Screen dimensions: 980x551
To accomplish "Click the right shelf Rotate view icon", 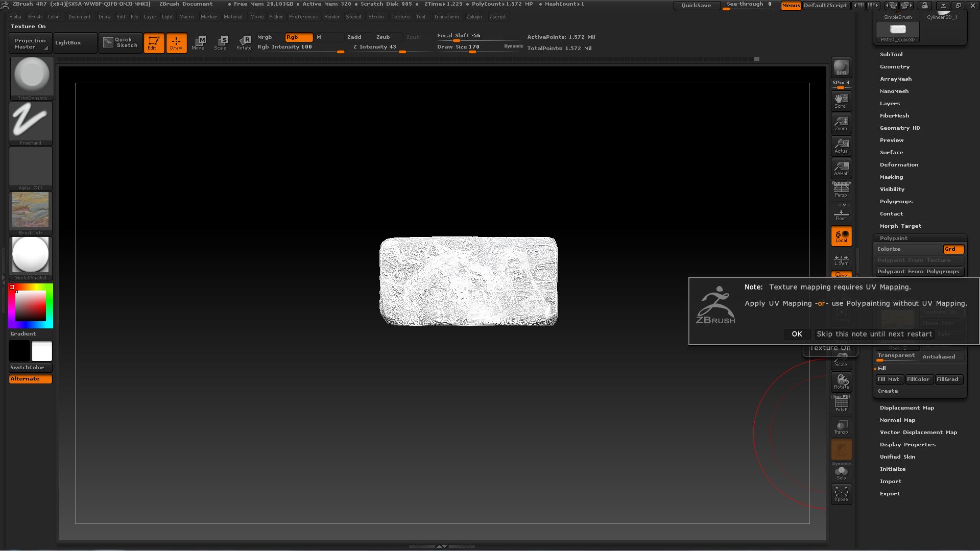I will [841, 381].
